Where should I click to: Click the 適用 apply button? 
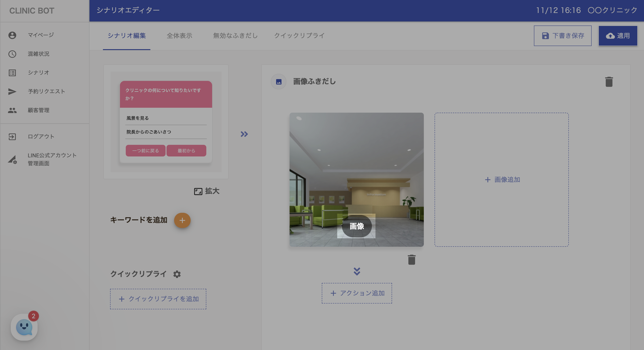tap(618, 36)
